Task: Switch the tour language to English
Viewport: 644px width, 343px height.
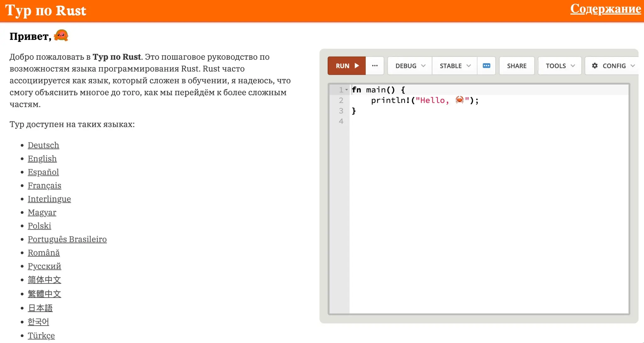Action: tap(42, 159)
